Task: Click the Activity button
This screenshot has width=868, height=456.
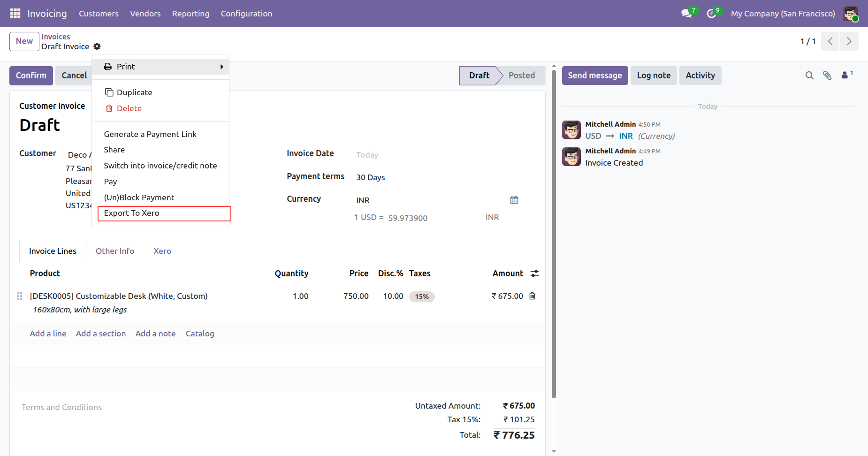Action: [700, 76]
